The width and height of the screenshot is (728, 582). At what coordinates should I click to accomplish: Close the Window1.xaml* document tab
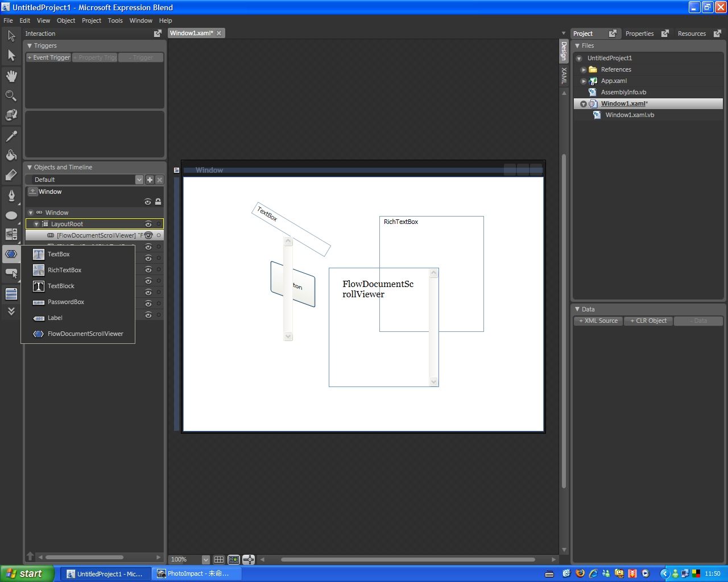219,33
